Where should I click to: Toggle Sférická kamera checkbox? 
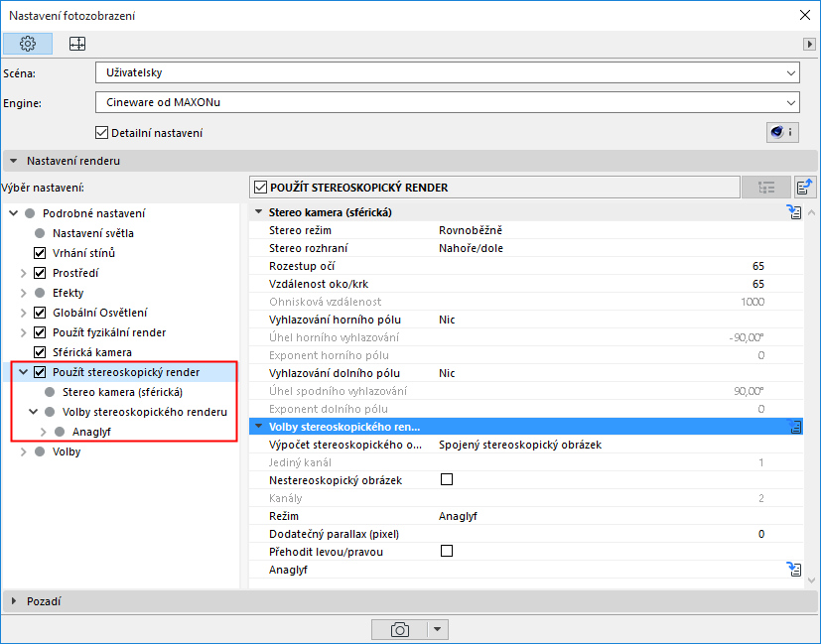[40, 352]
